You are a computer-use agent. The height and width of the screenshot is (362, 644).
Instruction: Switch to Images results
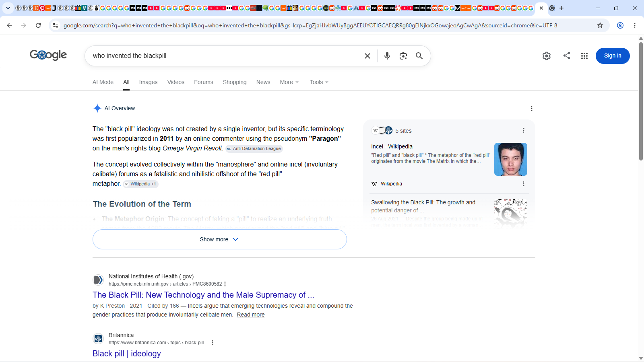pyautogui.click(x=148, y=82)
